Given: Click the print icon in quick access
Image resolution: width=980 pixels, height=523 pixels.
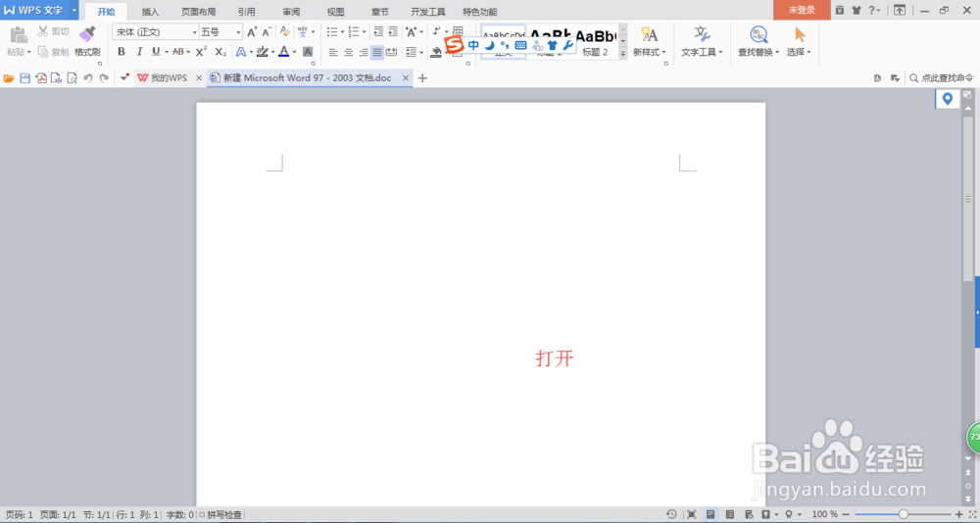Looking at the screenshot, I should [56, 78].
